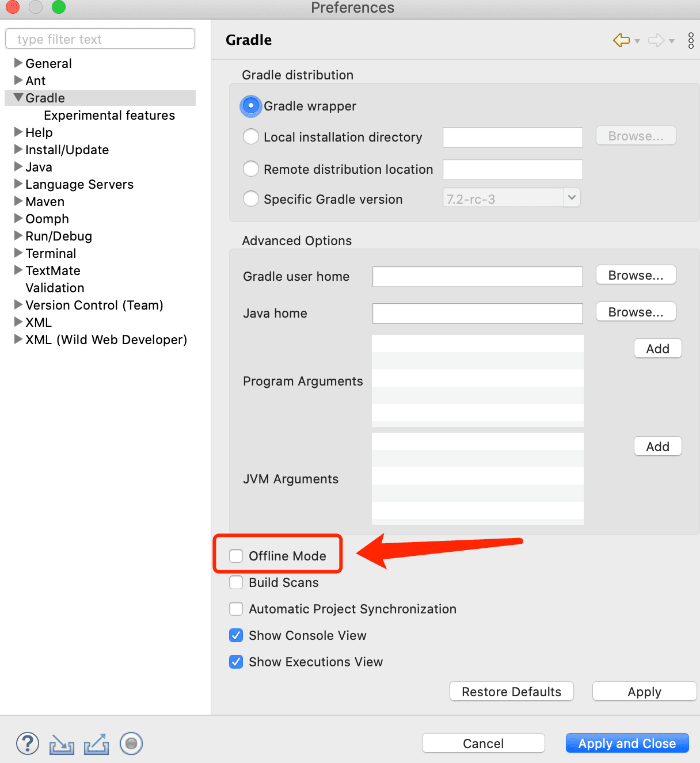Image resolution: width=700 pixels, height=763 pixels.
Task: Collapse the Gradle tree node
Action: click(18, 97)
